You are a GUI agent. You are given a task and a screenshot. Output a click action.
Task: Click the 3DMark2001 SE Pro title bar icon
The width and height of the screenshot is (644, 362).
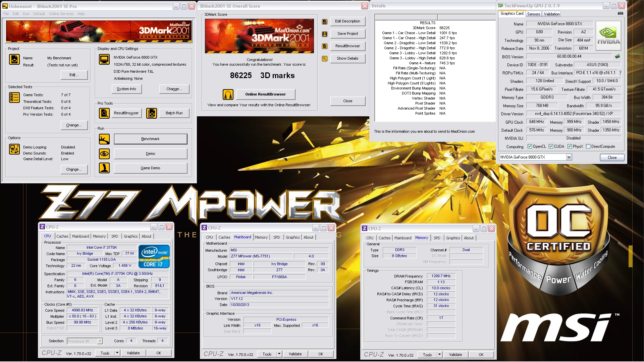point(5,6)
